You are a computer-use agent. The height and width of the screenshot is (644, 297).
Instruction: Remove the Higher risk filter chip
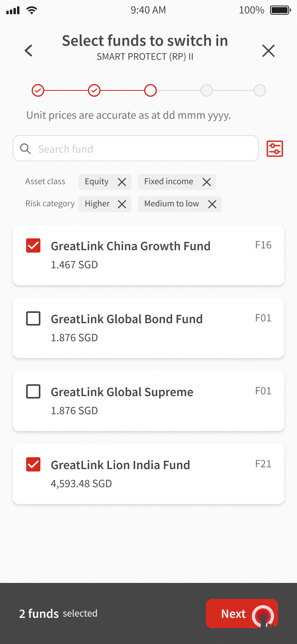[122, 204]
